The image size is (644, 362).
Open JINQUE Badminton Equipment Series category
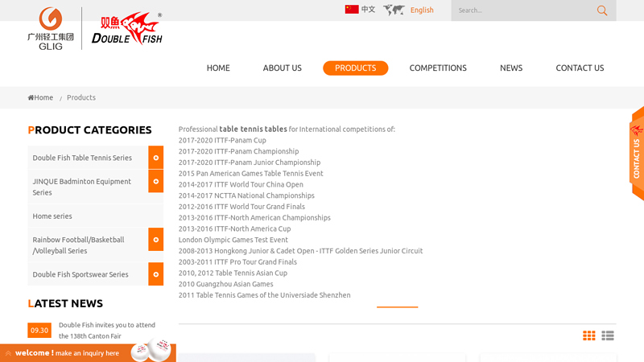click(82, 187)
